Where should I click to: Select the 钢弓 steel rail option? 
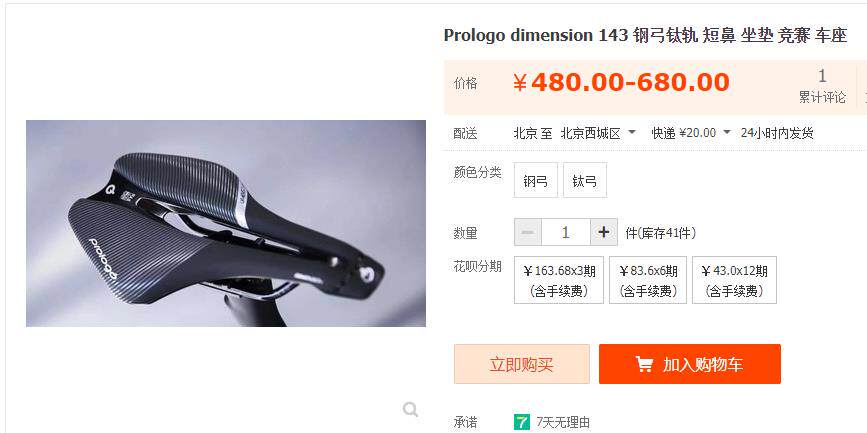coord(536,180)
